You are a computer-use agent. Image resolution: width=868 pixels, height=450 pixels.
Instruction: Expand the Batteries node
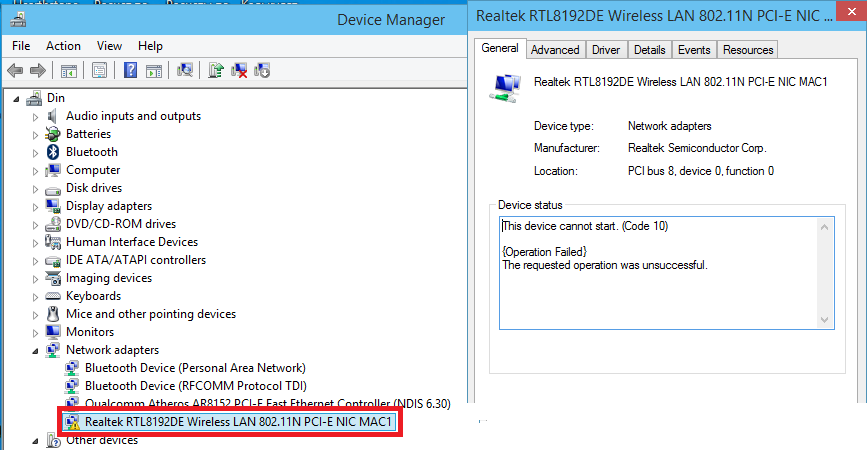coord(35,135)
